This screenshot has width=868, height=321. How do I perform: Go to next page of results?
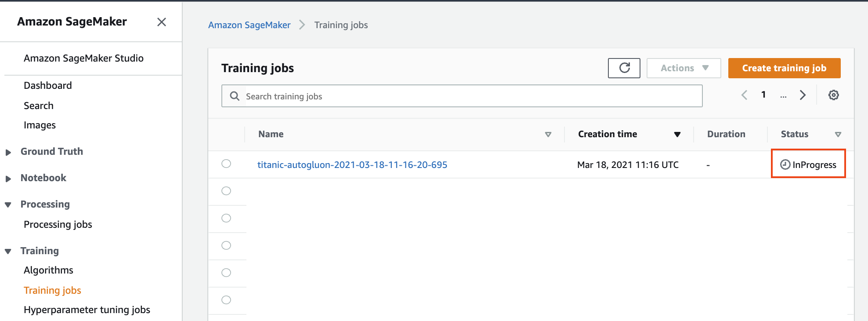[803, 95]
